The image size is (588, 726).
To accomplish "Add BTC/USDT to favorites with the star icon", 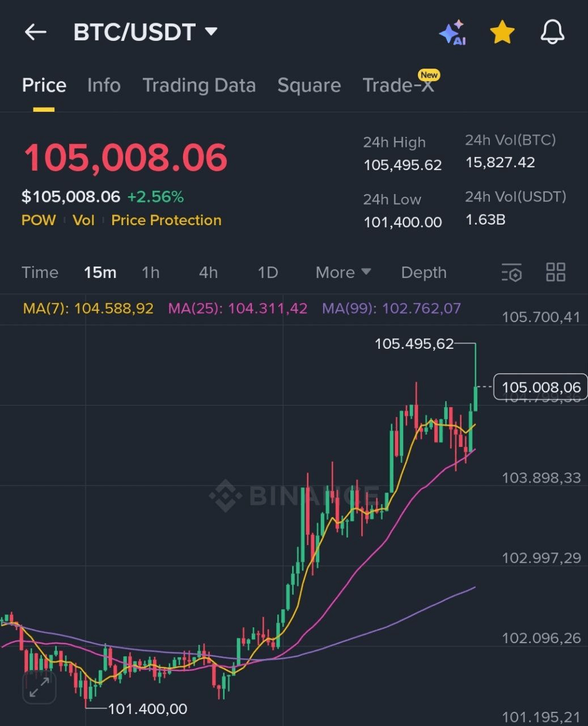I will click(501, 32).
